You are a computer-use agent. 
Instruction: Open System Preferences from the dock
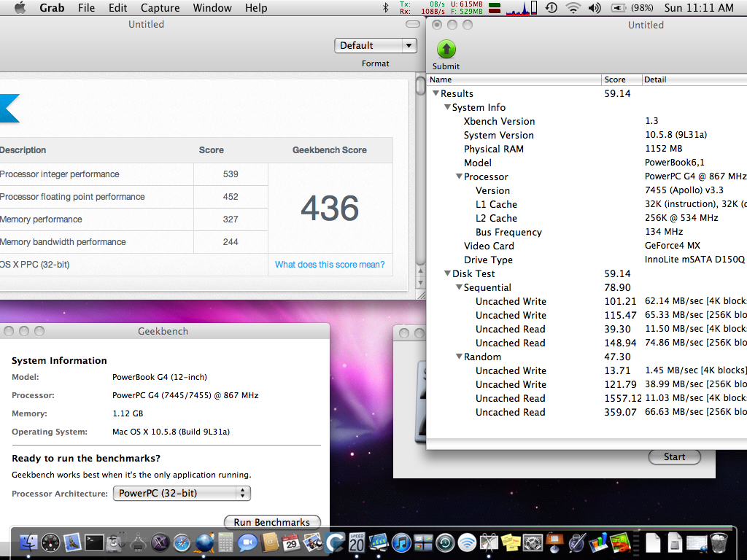(x=533, y=542)
